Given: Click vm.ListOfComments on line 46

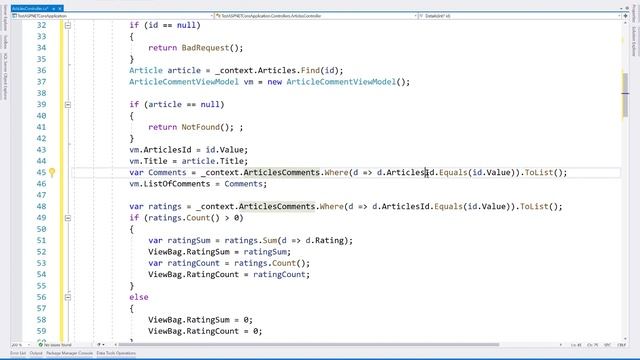Looking at the screenshot, I should (x=169, y=184).
